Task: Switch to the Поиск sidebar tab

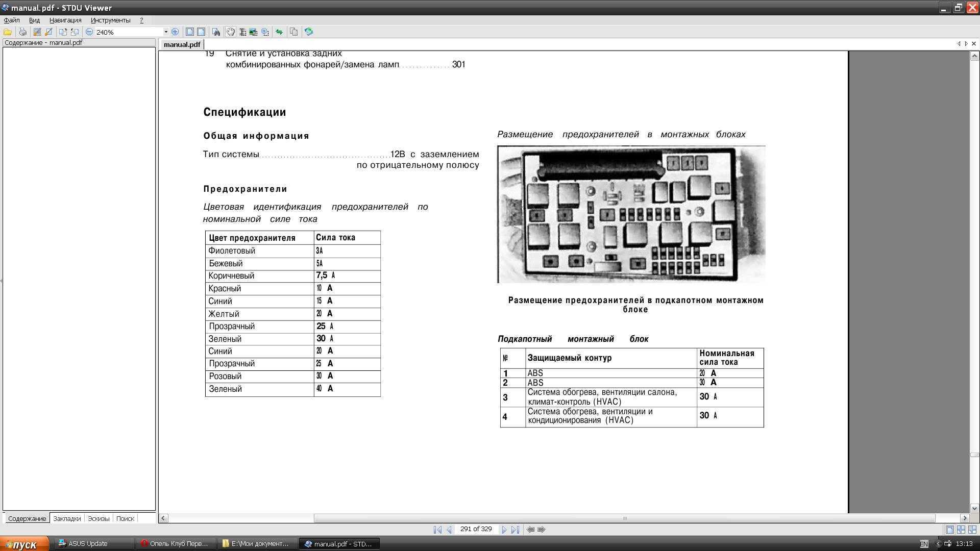Action: (x=125, y=518)
